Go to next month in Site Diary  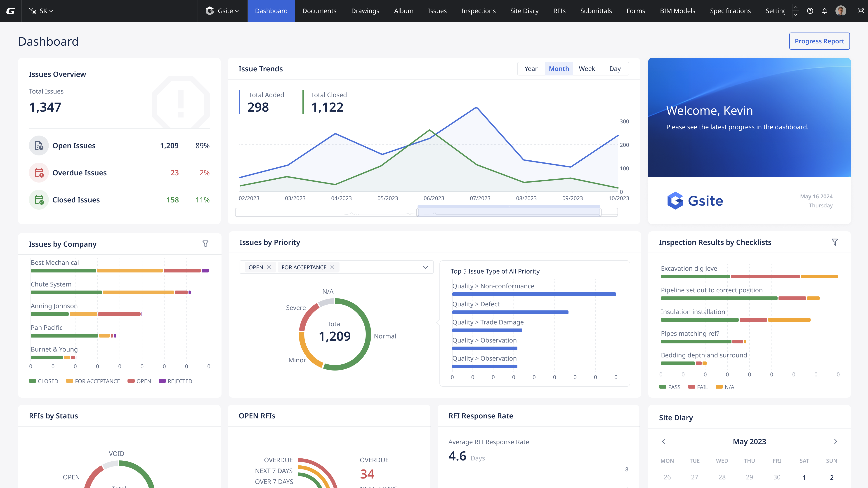tap(836, 441)
